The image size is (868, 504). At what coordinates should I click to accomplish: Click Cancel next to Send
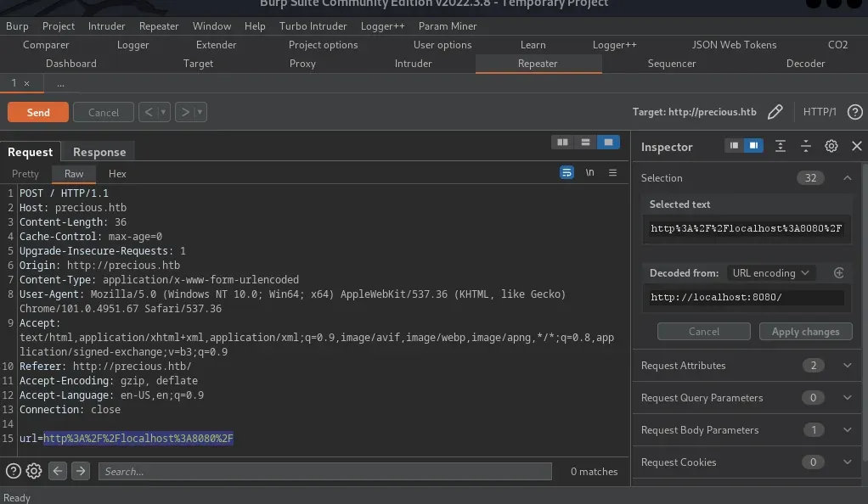tap(104, 112)
